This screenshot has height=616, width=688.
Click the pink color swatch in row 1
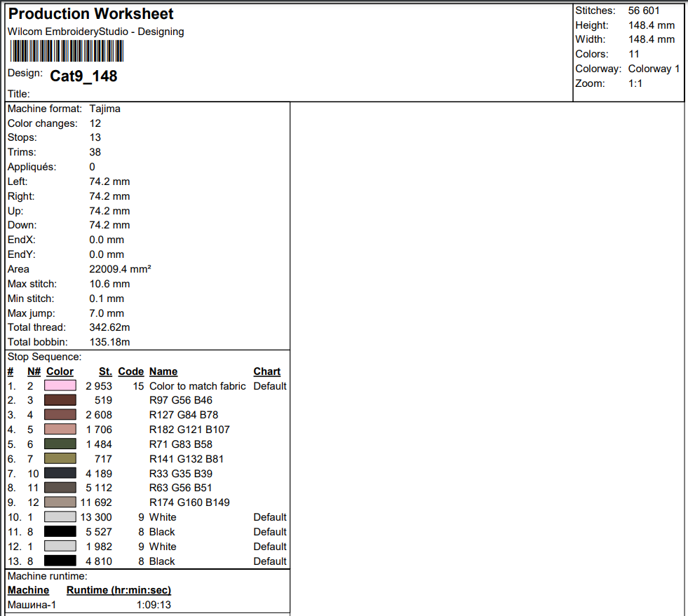click(60, 385)
